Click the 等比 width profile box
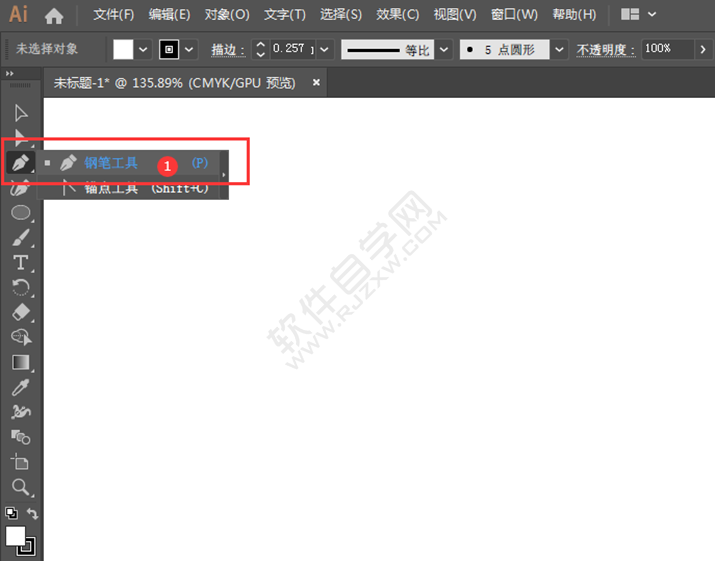The image size is (715, 561). click(387, 49)
